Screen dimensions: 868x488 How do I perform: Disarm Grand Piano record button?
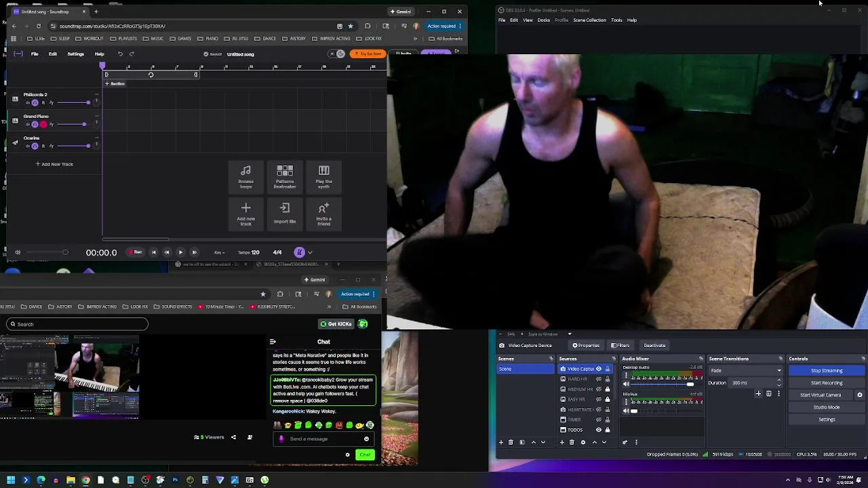tap(43, 124)
